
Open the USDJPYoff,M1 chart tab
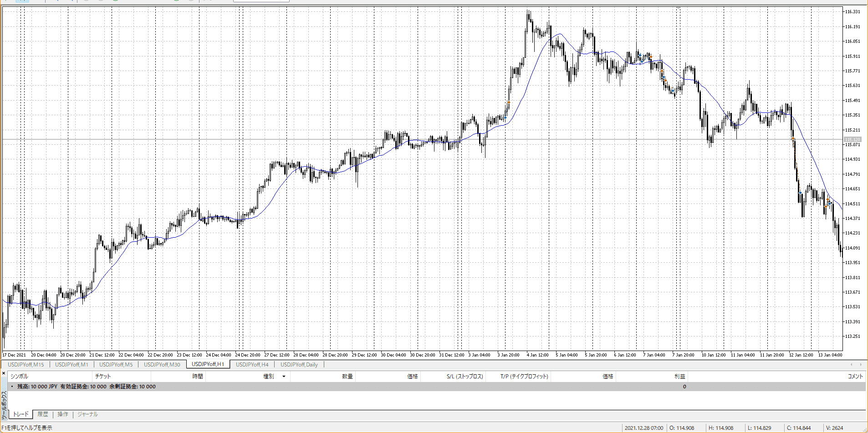click(x=71, y=364)
